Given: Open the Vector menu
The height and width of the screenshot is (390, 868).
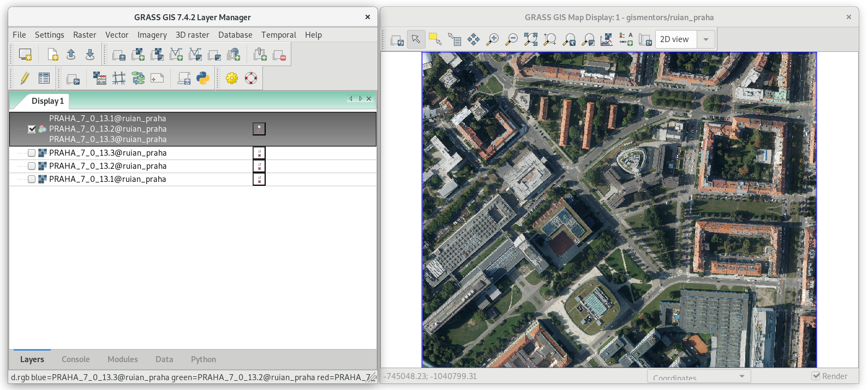Looking at the screenshot, I should click(x=117, y=34).
